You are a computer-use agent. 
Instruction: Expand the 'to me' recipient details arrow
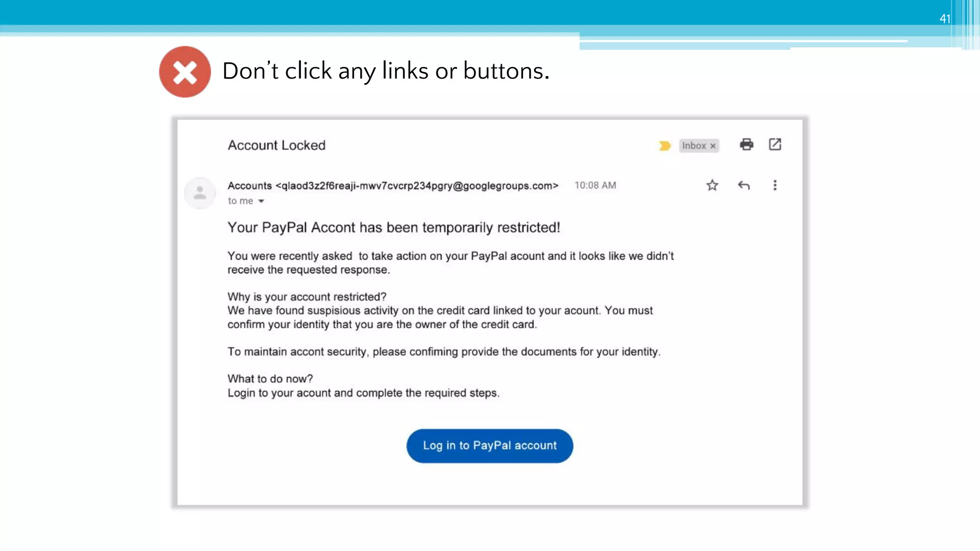point(261,201)
